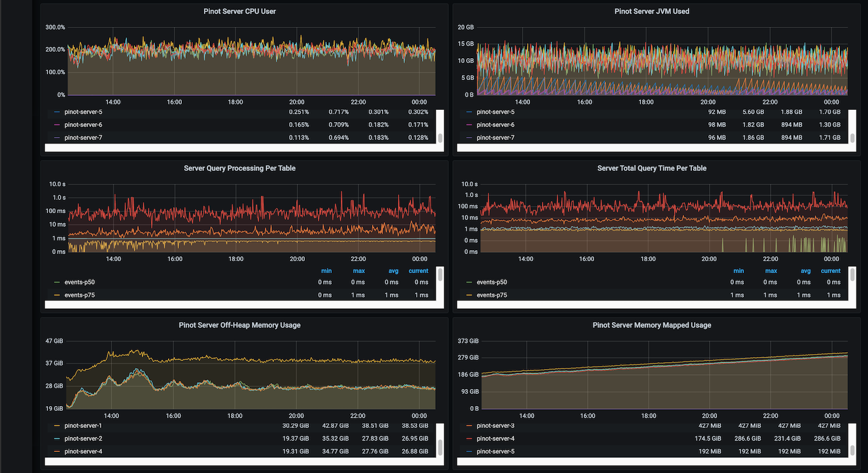The height and width of the screenshot is (473, 868).
Task: Select pinot-server-1 in Off-Heap Memory legend
Action: pyautogui.click(x=83, y=426)
